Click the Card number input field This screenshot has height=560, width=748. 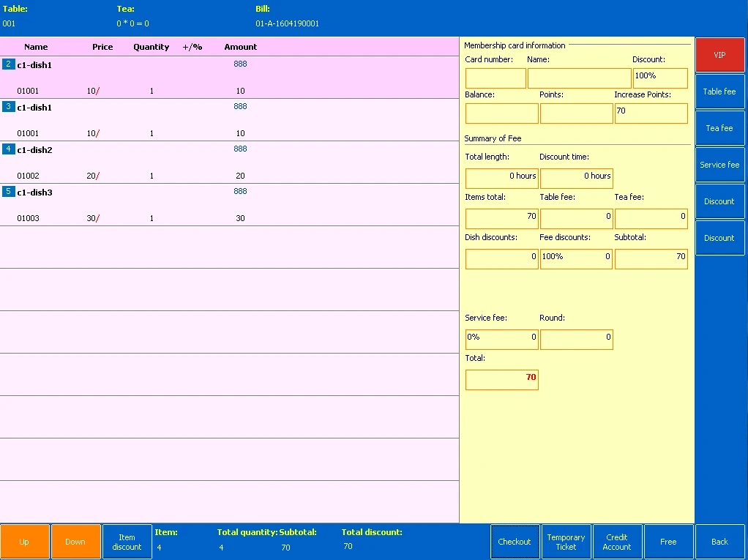click(495, 77)
